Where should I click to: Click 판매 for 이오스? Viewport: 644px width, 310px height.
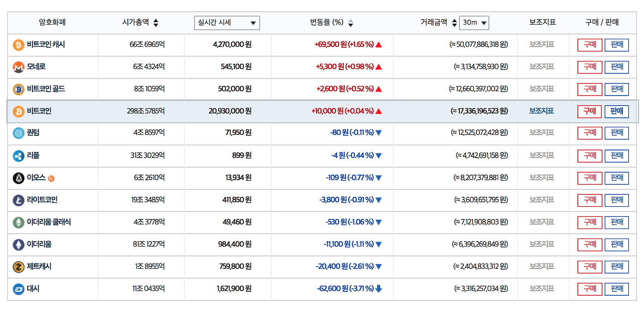coord(617,178)
